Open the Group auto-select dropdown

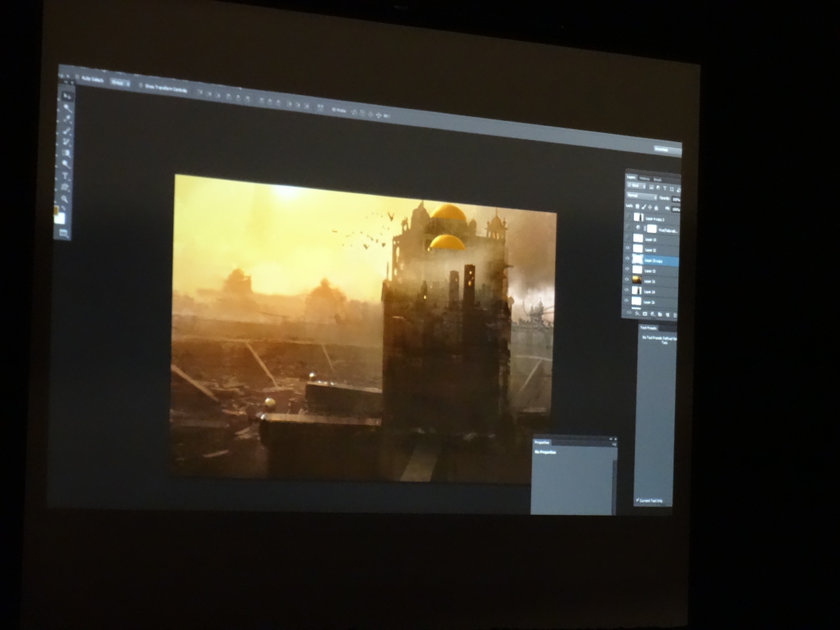pyautogui.click(x=120, y=83)
